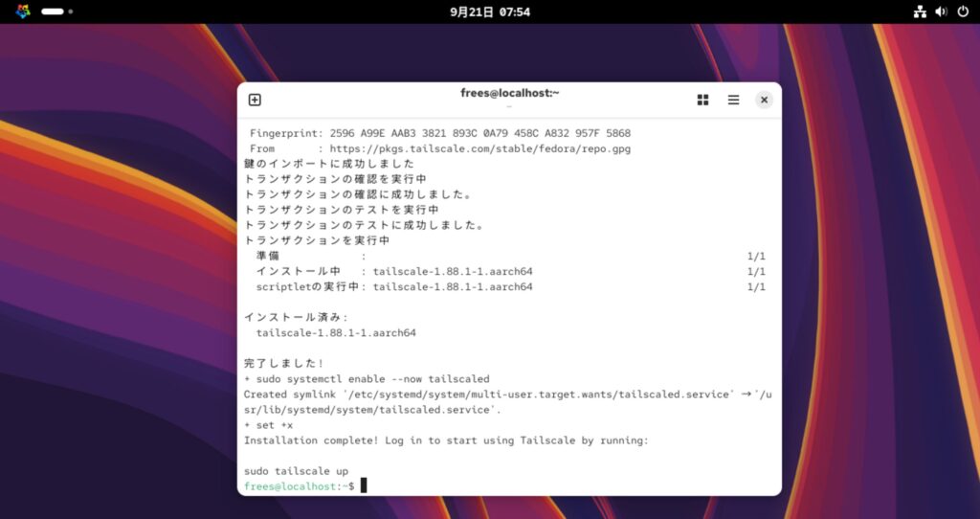Show the terminal tab overview grid
980x519 pixels.
702,100
